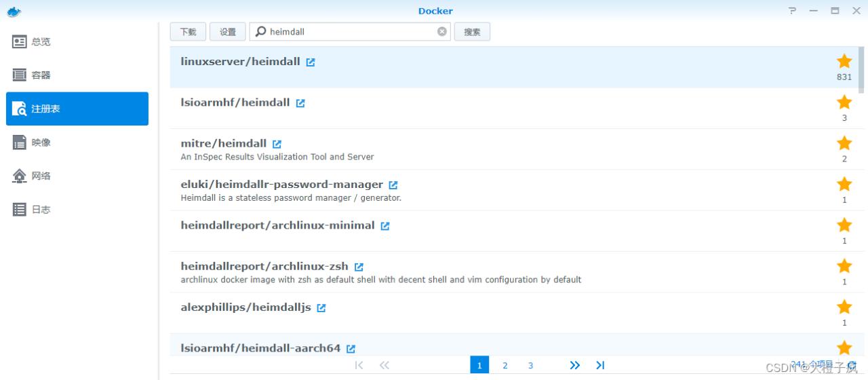Click the Docker whale icon
This screenshot has height=380, width=868.
tap(14, 11)
